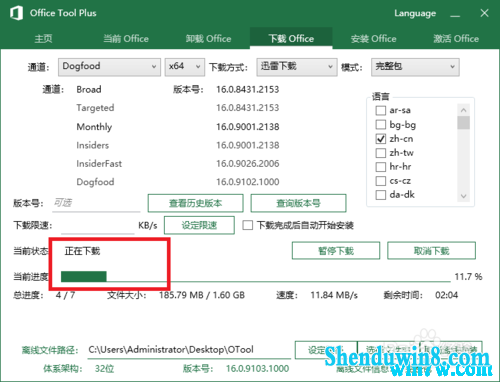Enable the cs-cz language checkbox

point(381,181)
